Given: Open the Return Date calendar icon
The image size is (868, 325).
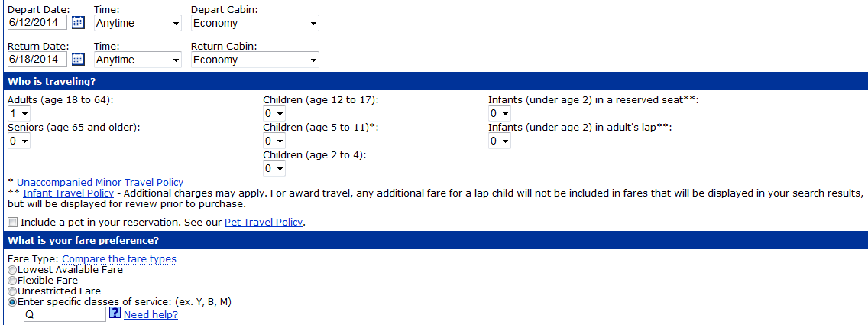Looking at the screenshot, I should (x=78, y=60).
